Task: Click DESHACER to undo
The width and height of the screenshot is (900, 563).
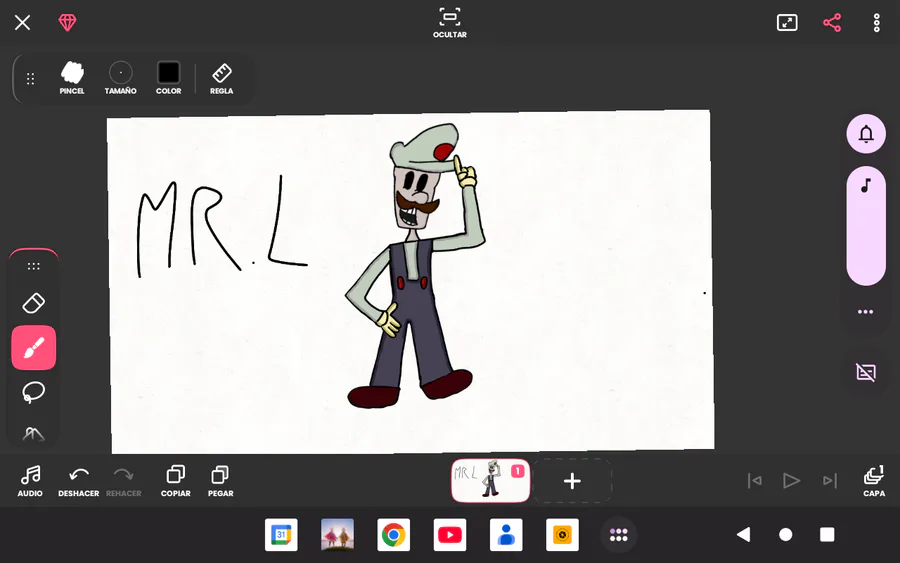Action: pyautogui.click(x=79, y=481)
